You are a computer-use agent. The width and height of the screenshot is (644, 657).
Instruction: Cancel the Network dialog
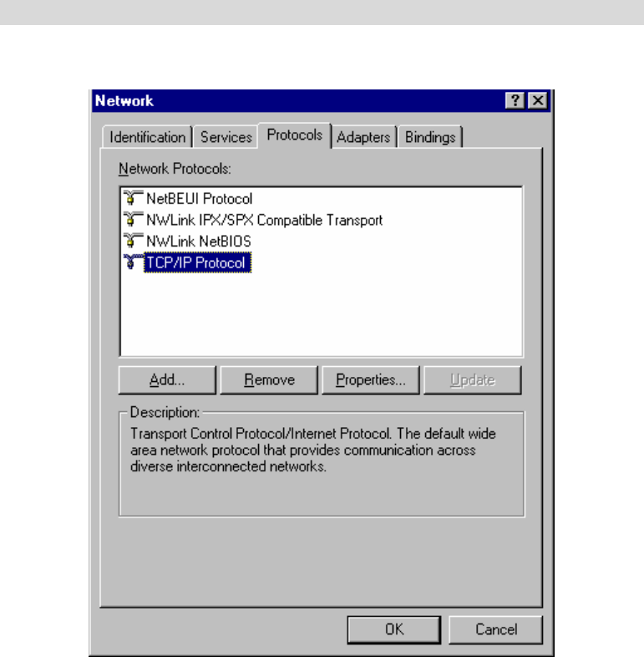tap(496, 629)
